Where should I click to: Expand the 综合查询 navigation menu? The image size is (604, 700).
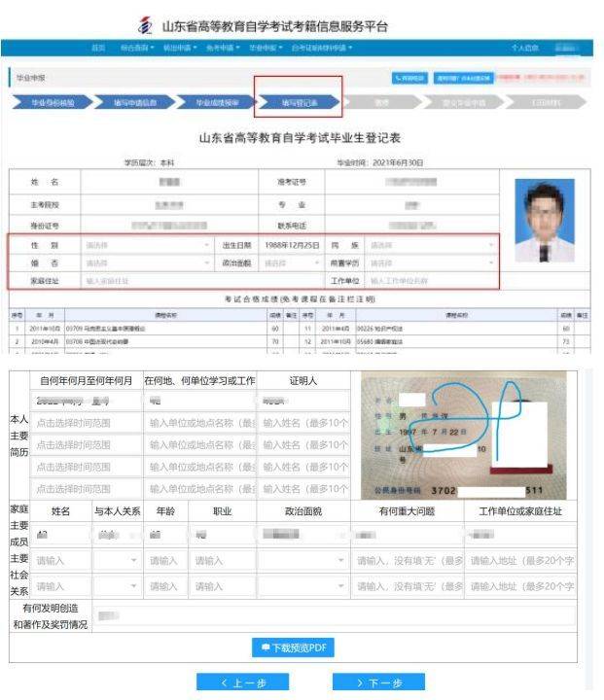coord(137,48)
